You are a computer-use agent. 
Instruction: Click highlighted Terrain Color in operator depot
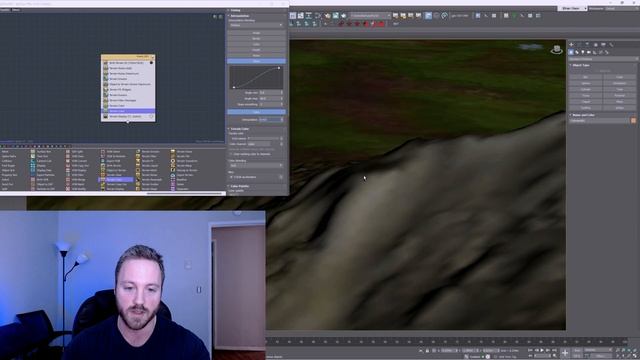pyautogui.click(x=117, y=180)
